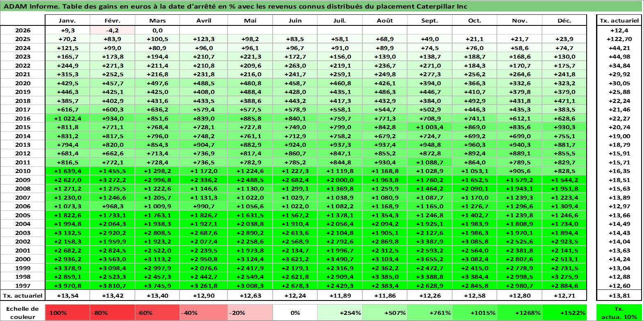Select the -60% color scale swatch
The image size is (644, 321).
[157, 312]
